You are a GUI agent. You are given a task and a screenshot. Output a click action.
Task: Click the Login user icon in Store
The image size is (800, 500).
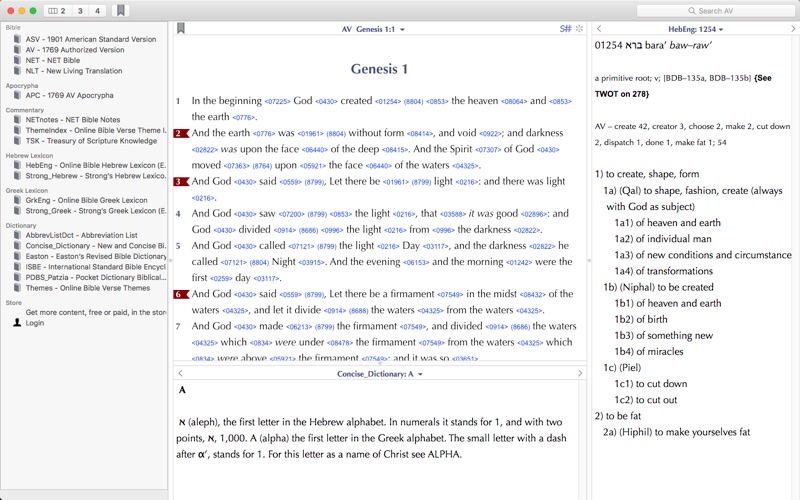(x=17, y=323)
